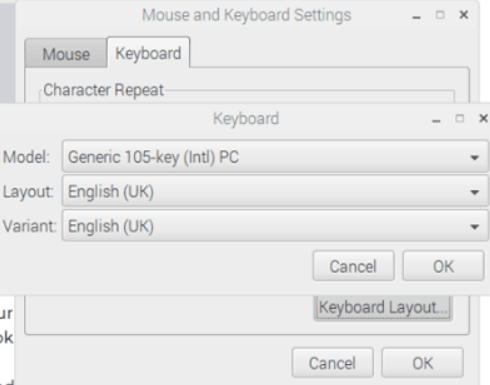Open the Model dropdown (Generic 105-key PC)

tap(275, 157)
